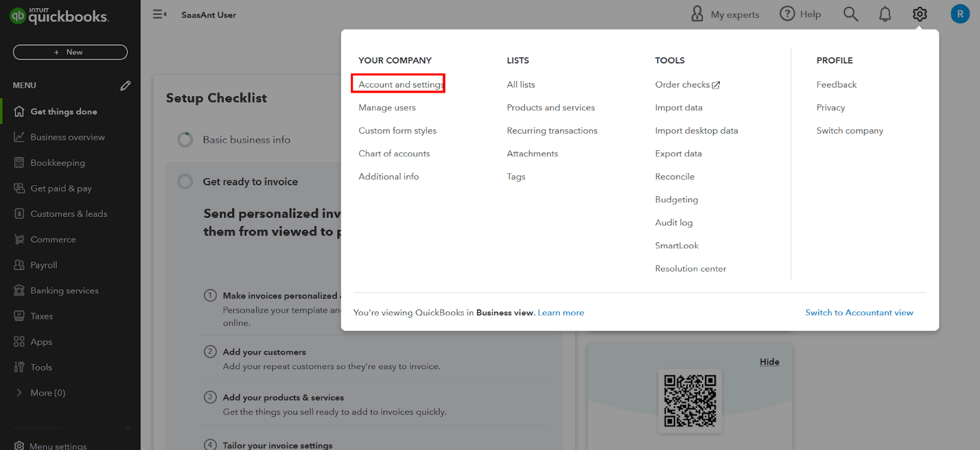Open Chart of accounts

tap(394, 153)
